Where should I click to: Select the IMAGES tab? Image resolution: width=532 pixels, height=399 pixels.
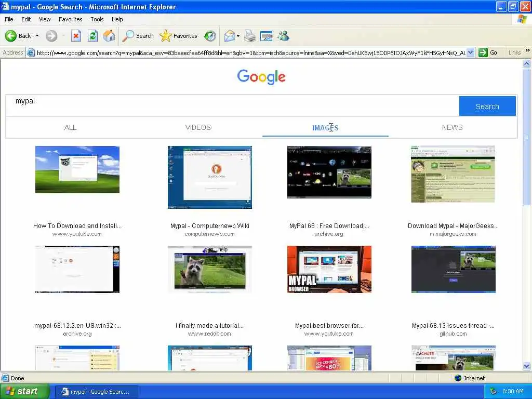325,128
